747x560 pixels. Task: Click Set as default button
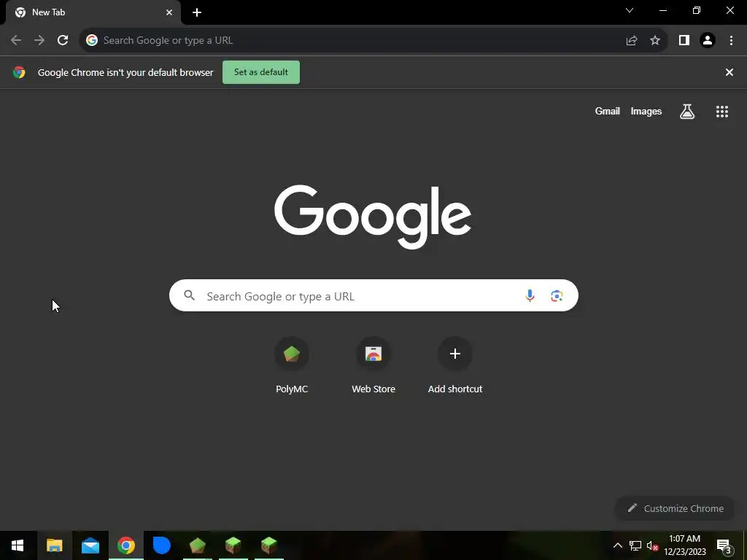pos(261,72)
